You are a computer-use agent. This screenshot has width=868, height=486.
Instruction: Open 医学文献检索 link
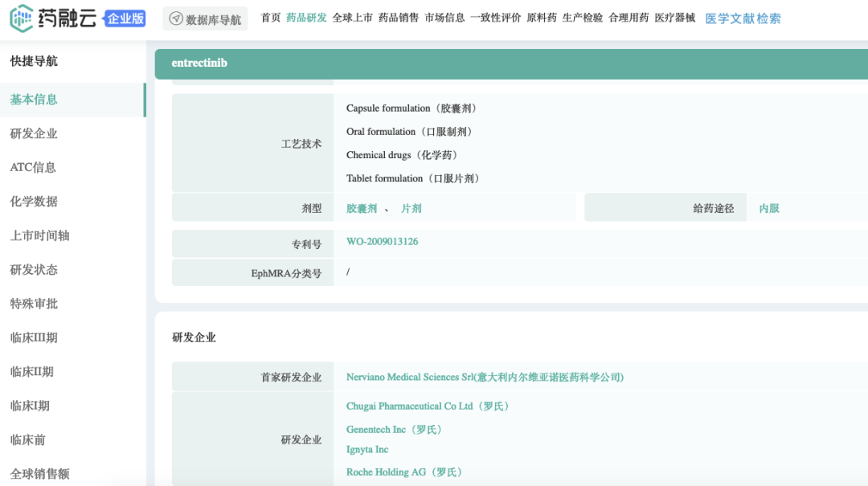click(743, 18)
